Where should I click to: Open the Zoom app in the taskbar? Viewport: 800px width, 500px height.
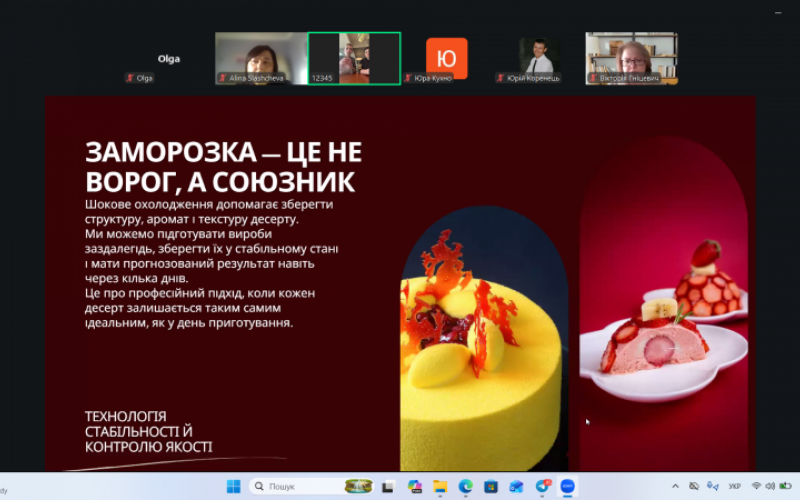pos(568,486)
